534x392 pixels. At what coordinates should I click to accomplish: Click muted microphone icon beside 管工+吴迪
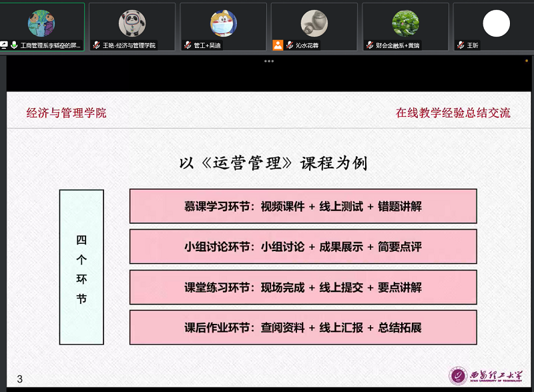(x=188, y=45)
